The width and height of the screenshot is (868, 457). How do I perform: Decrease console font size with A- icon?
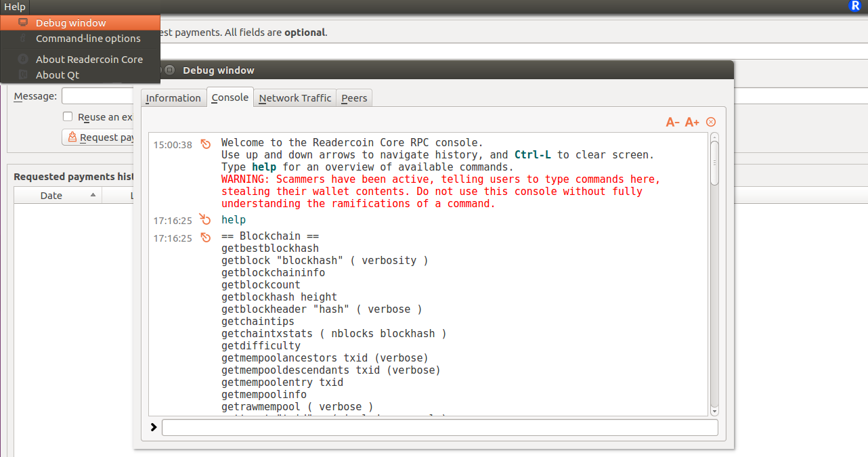point(672,123)
